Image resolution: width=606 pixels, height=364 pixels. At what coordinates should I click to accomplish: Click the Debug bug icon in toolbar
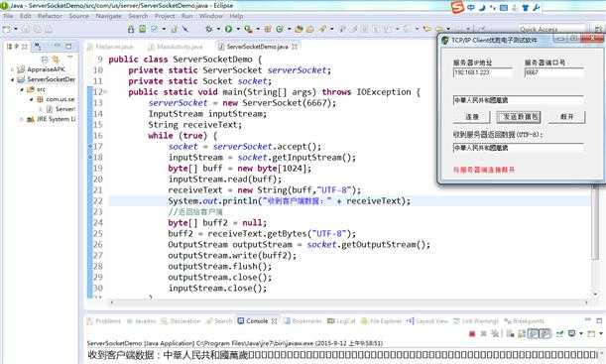click(x=208, y=29)
